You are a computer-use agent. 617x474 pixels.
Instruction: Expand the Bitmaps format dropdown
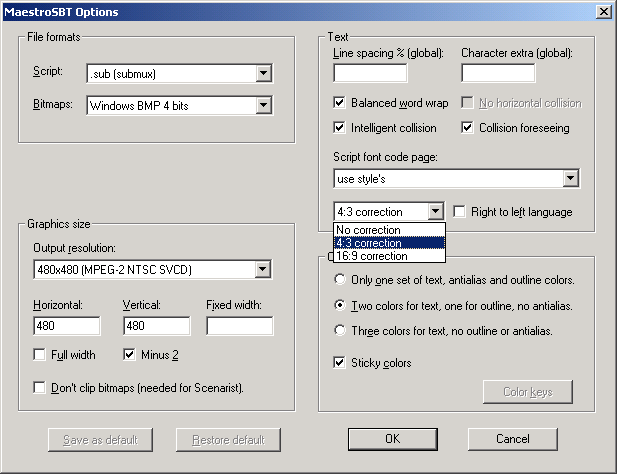[263, 105]
